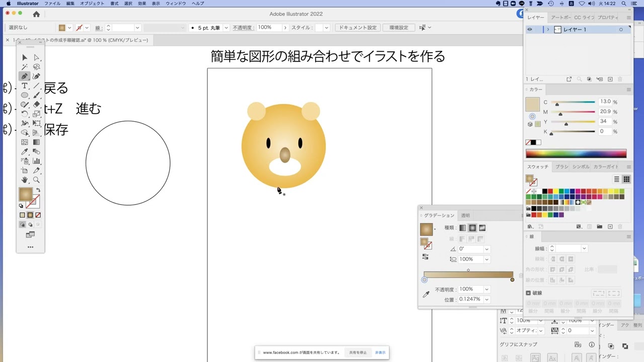Open the gradient angle dropdown
The width and height of the screenshot is (644, 362).
487,249
